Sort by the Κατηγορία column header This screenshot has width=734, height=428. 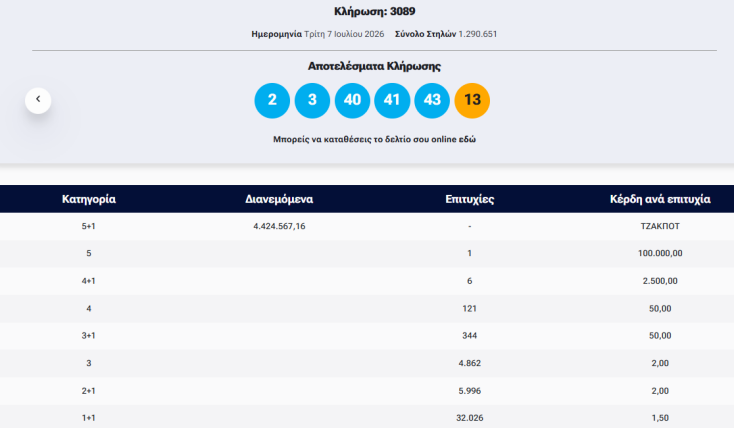[88, 199]
